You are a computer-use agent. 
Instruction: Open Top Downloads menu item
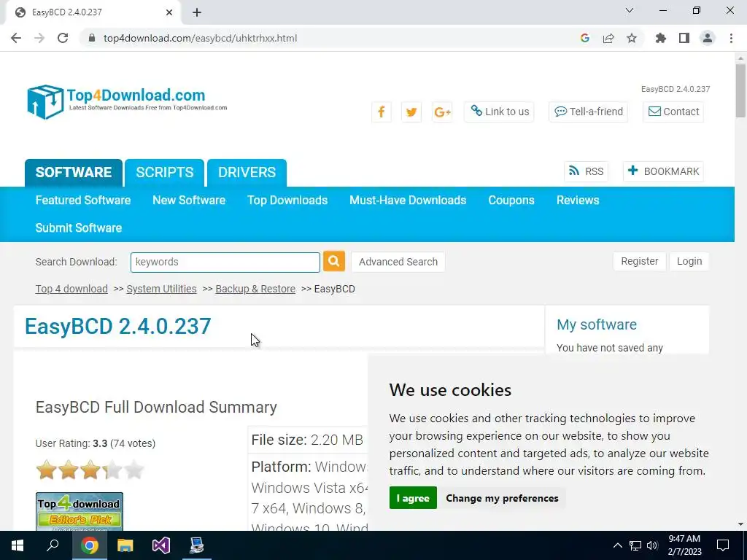[x=287, y=200]
